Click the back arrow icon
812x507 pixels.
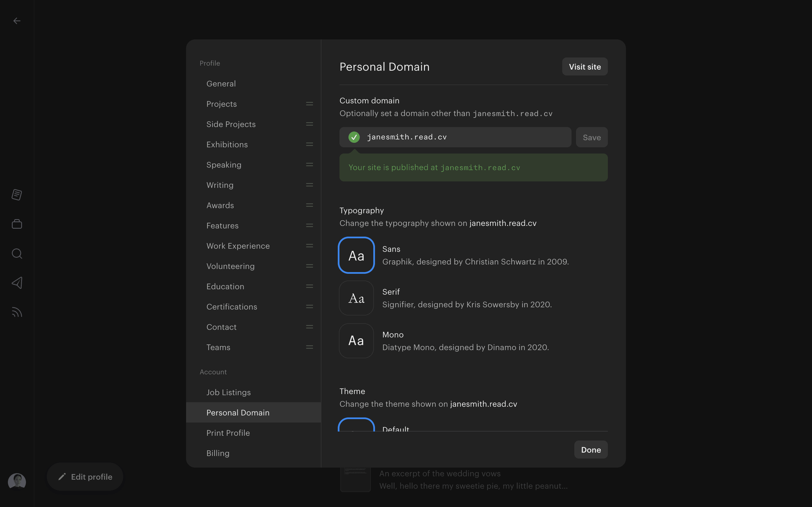(x=17, y=21)
